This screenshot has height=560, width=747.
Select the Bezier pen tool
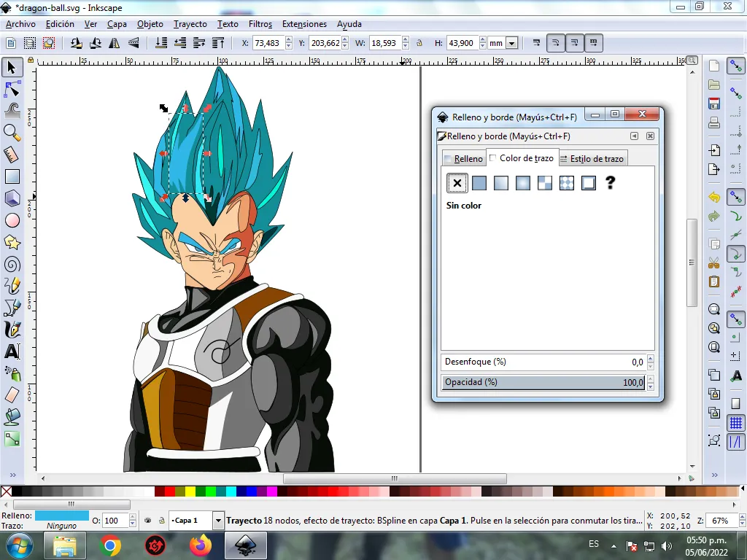click(x=12, y=308)
